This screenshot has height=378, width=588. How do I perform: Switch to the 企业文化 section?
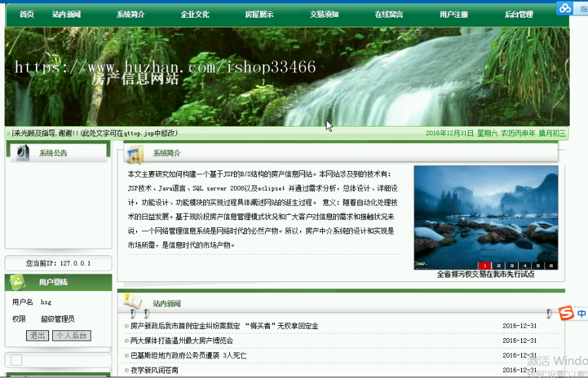pos(195,13)
